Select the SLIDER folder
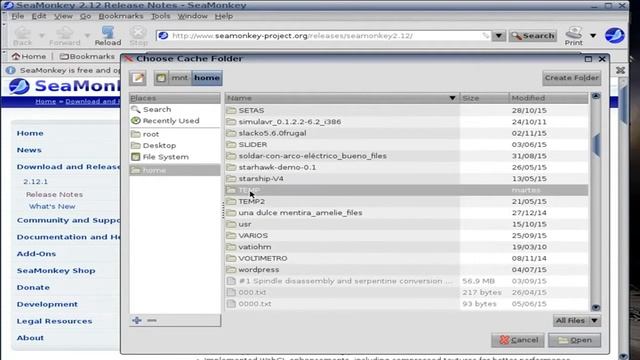Screen dimensions: 640x360 (x=406, y=144)
